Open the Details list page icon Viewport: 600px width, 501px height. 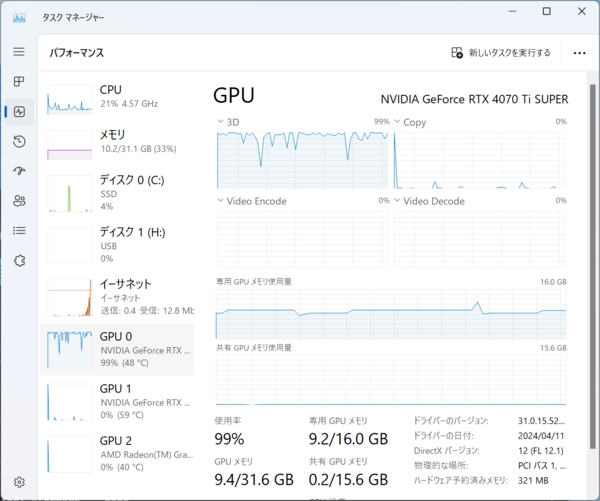click(19, 230)
